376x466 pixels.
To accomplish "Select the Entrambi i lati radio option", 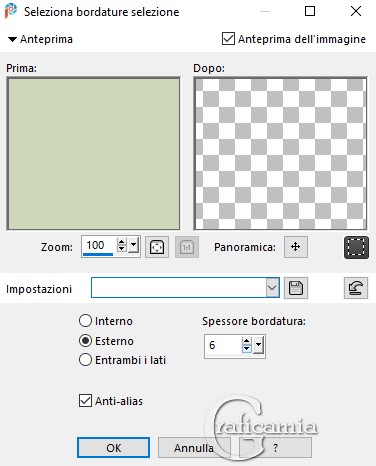I will pyautogui.click(x=85, y=360).
